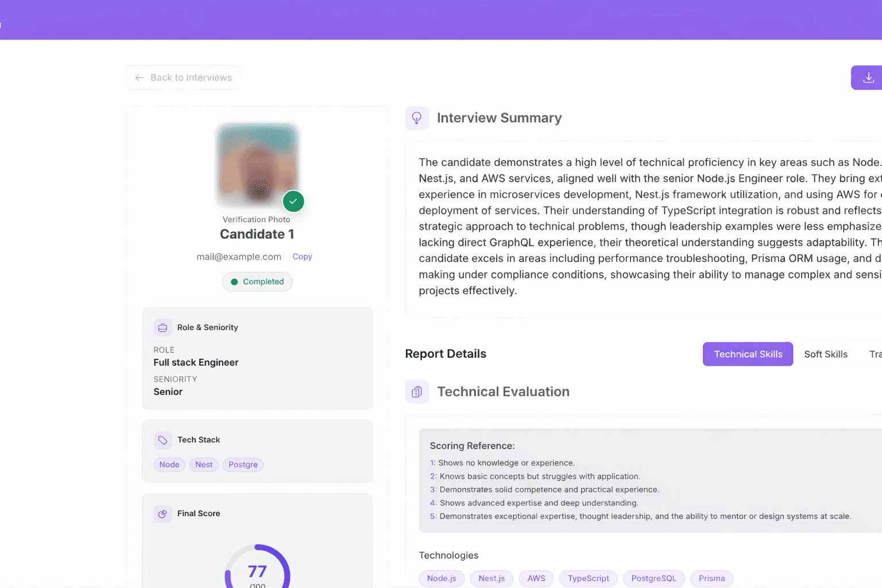Click the green verification checkmark badge
Screen dimensions: 882x588
click(293, 201)
